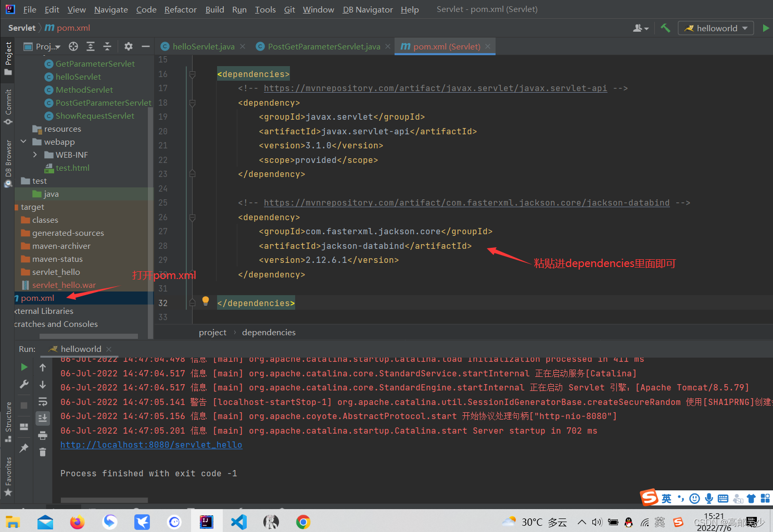773x532 pixels.
Task: Click the Expand All icon in Project panel
Action: [91, 46]
